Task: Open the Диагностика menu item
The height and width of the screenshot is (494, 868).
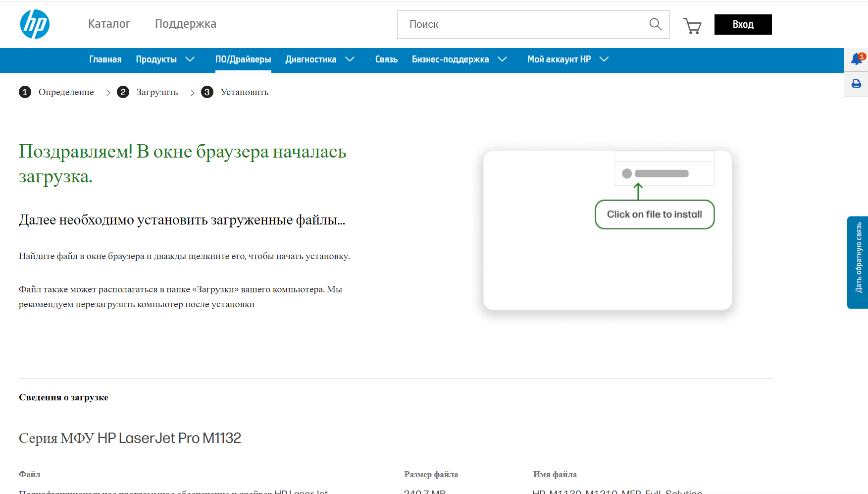Action: pyautogui.click(x=311, y=59)
